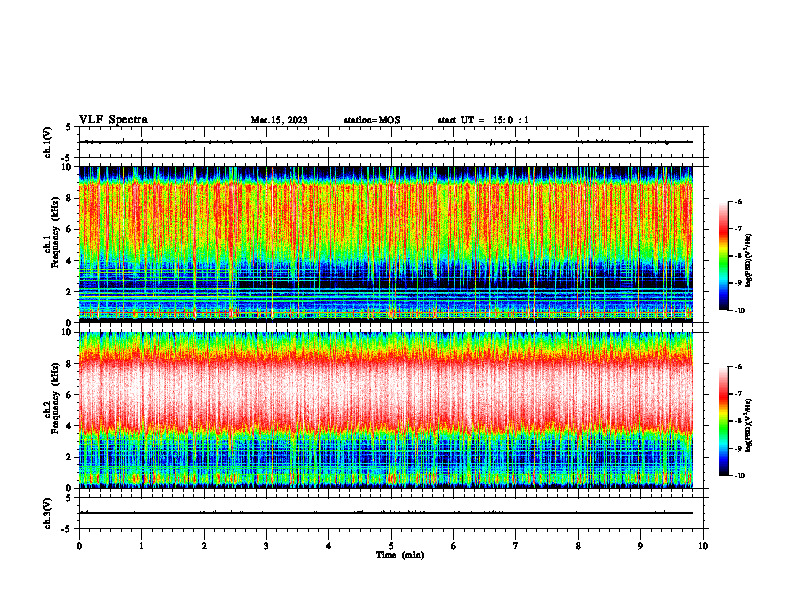This screenshot has width=792, height=612.
Task: Click time tick label "0" on x-axis
Action: 79,546
